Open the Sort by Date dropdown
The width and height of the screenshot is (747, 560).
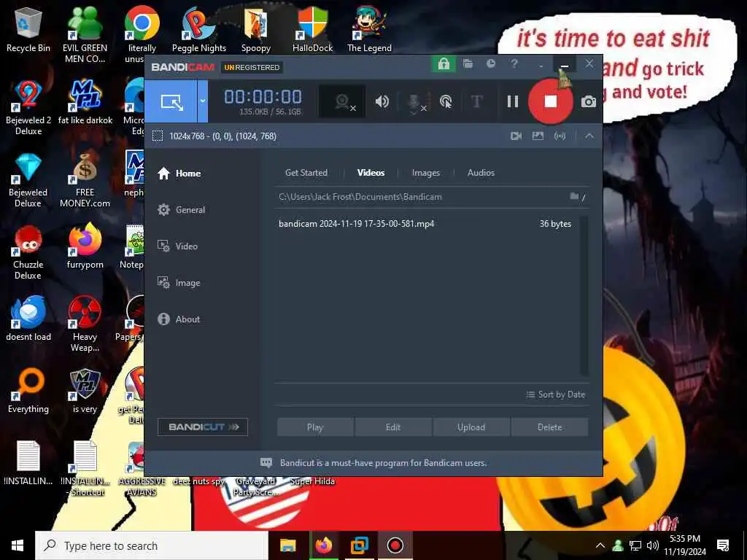click(555, 394)
